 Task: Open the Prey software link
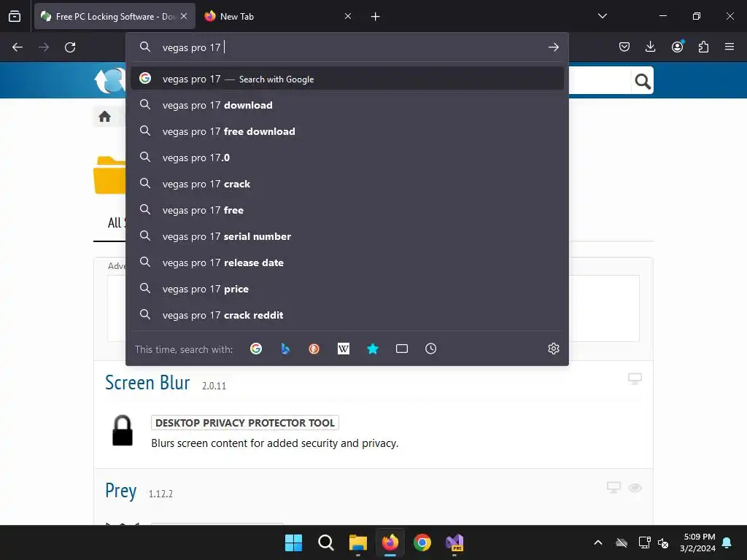tap(120, 491)
